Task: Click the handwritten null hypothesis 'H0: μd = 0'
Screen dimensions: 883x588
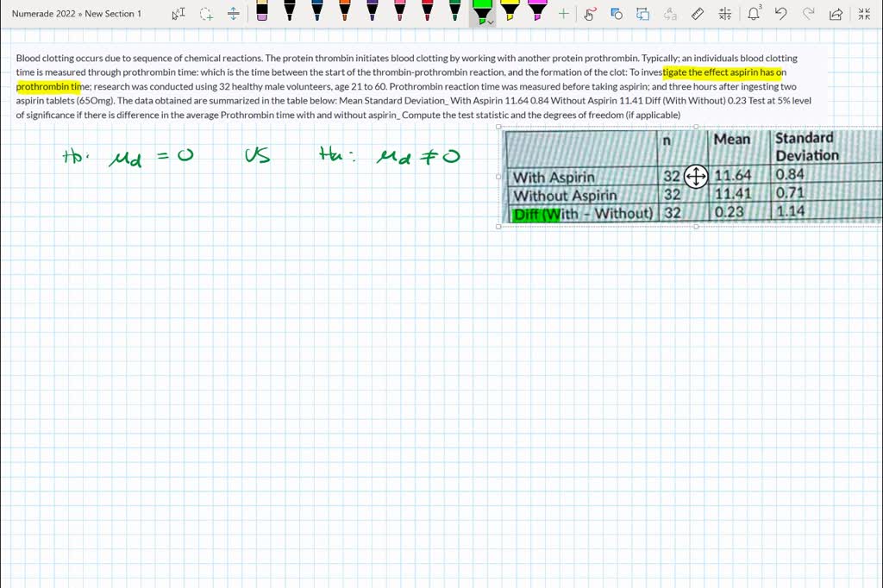Action: [x=128, y=157]
